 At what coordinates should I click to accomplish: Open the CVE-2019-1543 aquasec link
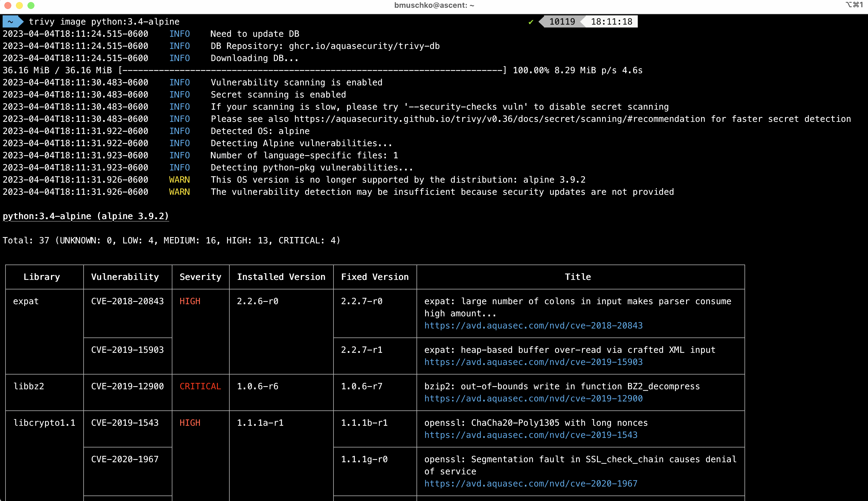[530, 435]
